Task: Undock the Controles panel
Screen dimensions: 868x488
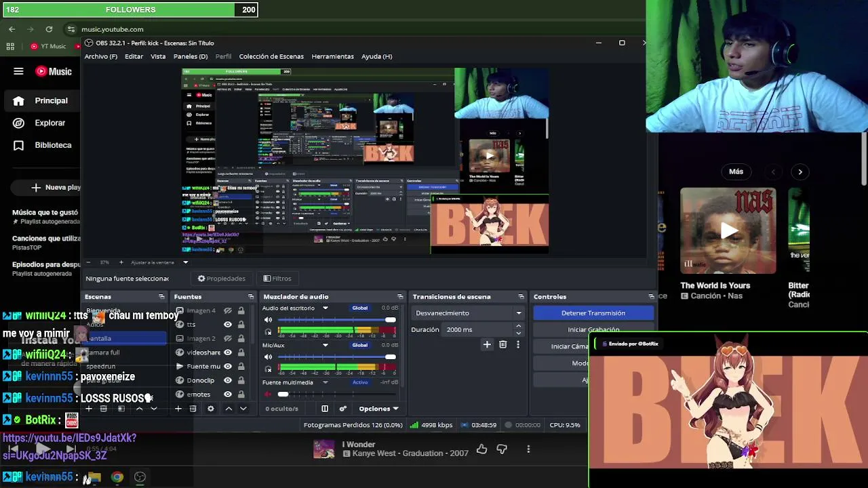Action: 651,297
